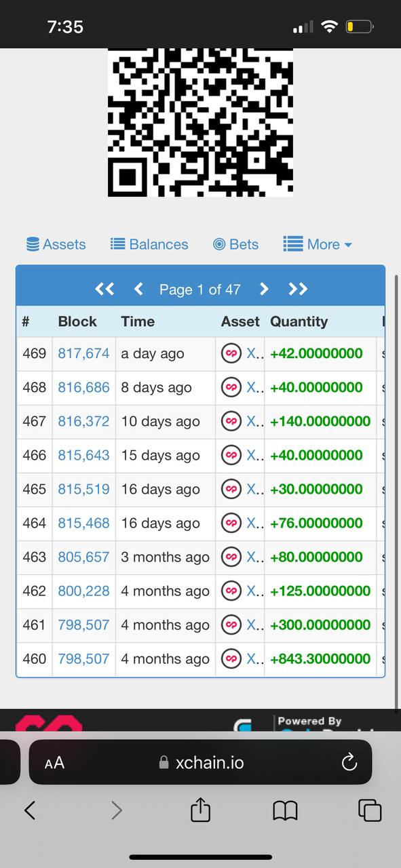Tap the xchain.io address bar
This screenshot has width=401, height=868.
click(201, 763)
